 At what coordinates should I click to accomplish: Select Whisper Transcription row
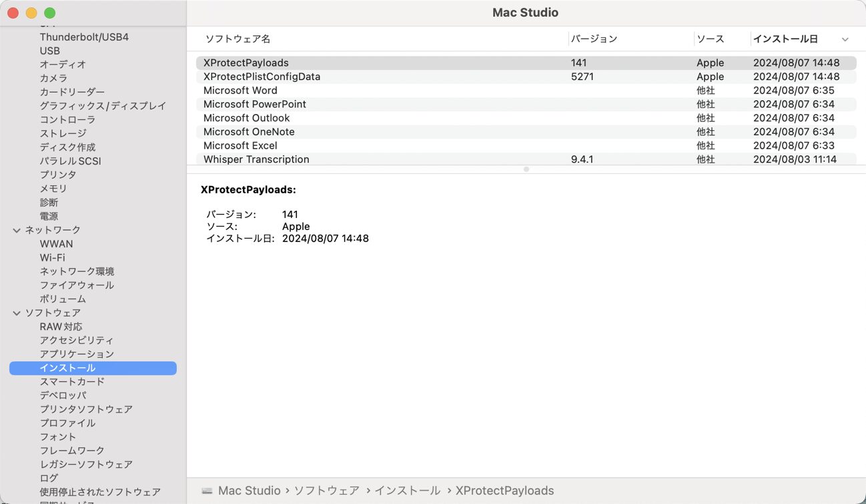pyautogui.click(x=526, y=159)
